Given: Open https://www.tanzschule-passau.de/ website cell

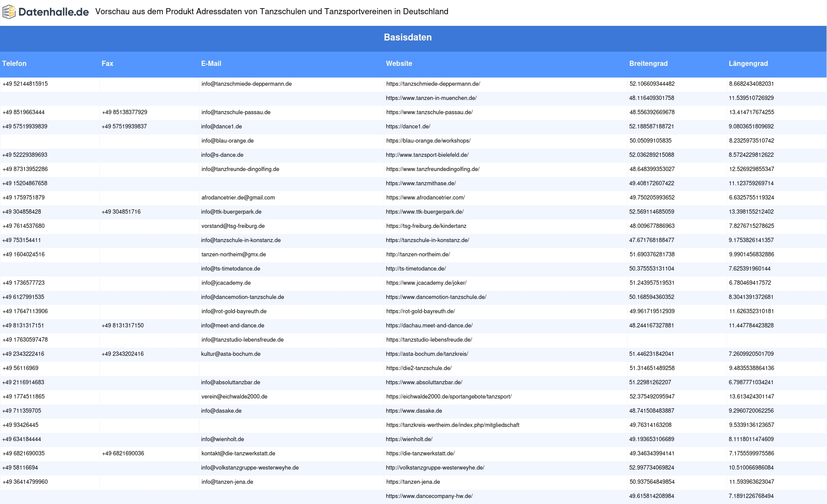Looking at the screenshot, I should [x=429, y=112].
